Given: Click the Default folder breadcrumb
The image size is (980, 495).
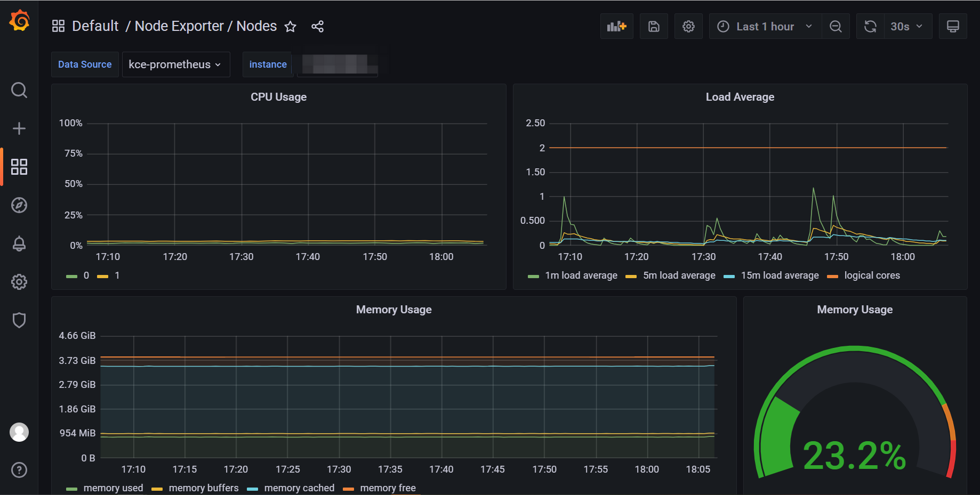Looking at the screenshot, I should tap(95, 26).
